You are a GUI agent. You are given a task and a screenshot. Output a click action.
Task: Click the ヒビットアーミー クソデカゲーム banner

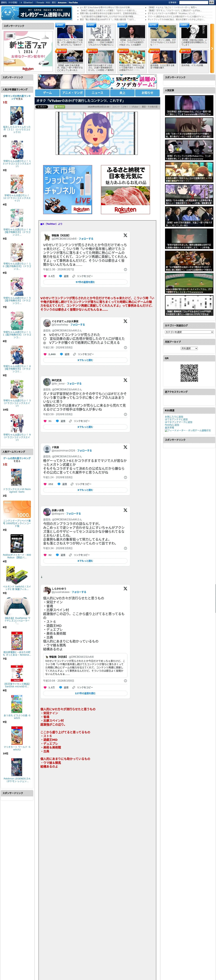coord(97,82)
